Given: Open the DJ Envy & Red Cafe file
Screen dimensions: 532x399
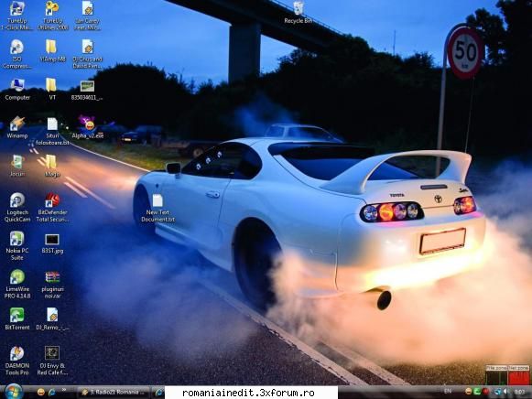Looking at the screenshot, I should [52, 361].
